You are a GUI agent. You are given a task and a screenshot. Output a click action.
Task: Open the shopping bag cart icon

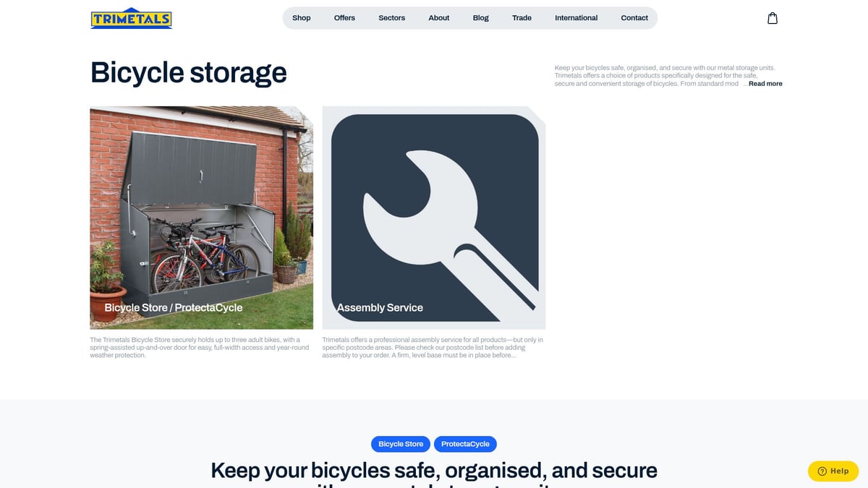coord(773,18)
